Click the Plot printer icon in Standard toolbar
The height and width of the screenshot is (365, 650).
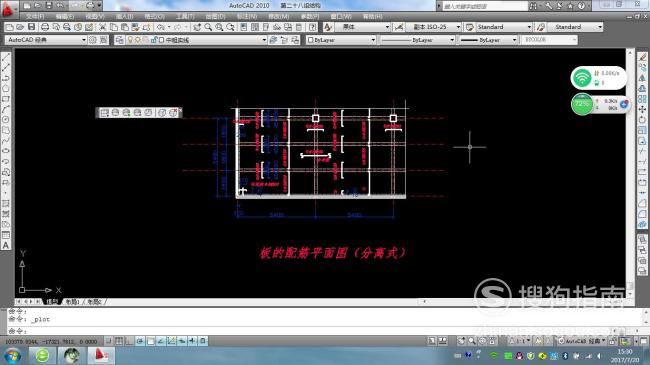coord(45,27)
